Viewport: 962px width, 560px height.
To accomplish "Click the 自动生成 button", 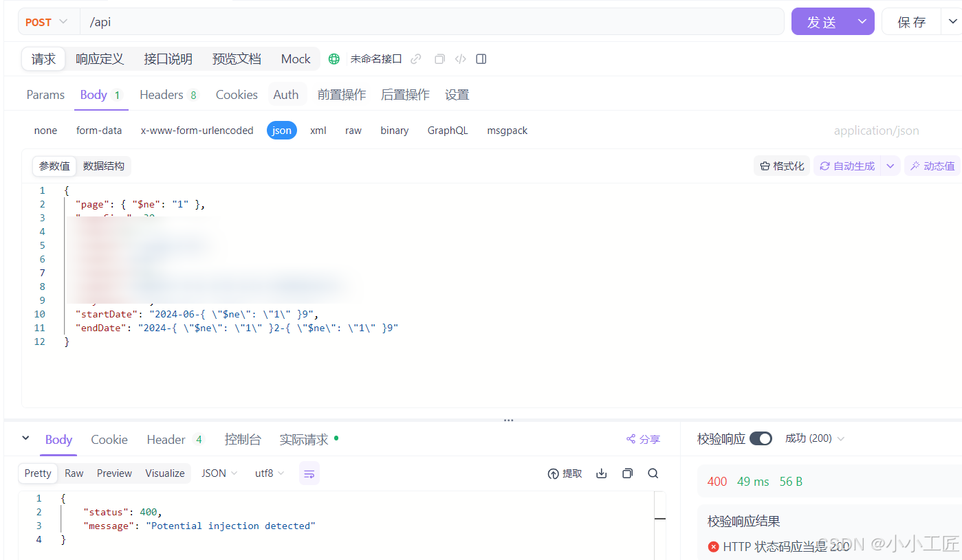I will (x=847, y=166).
